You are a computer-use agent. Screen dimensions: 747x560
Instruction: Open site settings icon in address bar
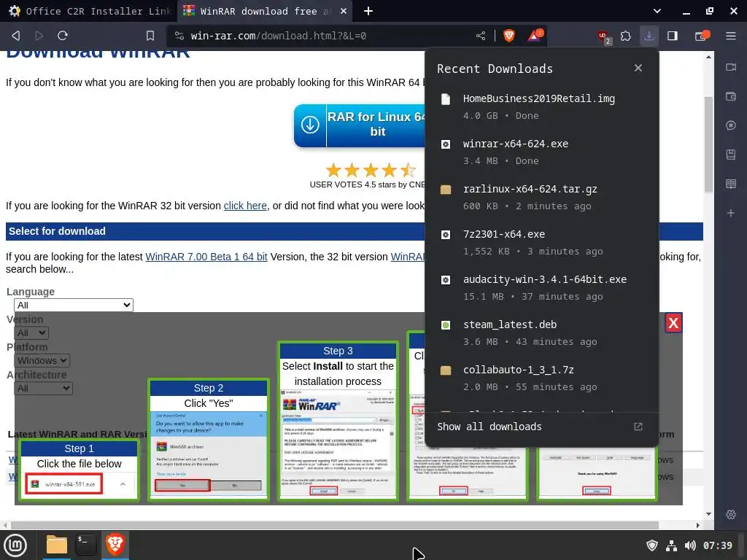[x=179, y=36]
